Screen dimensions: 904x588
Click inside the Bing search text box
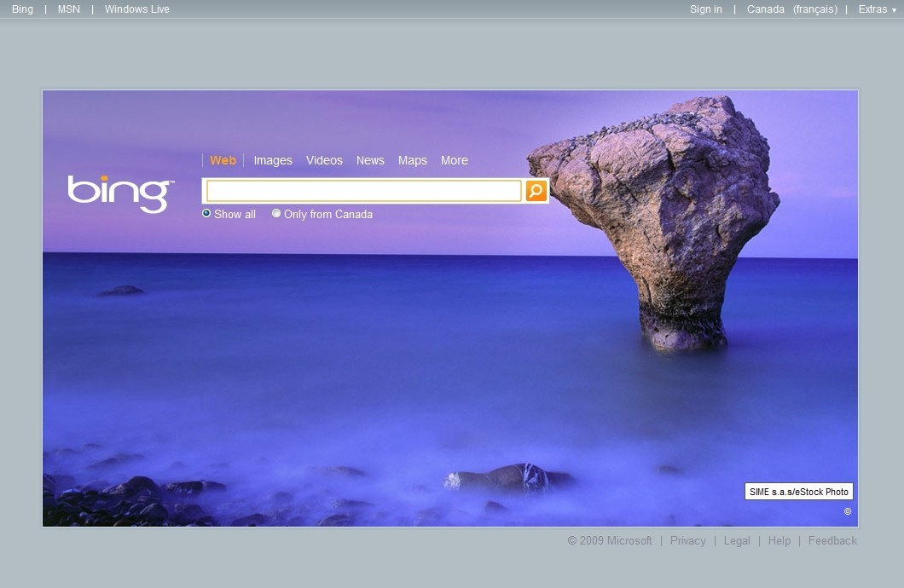[x=363, y=191]
